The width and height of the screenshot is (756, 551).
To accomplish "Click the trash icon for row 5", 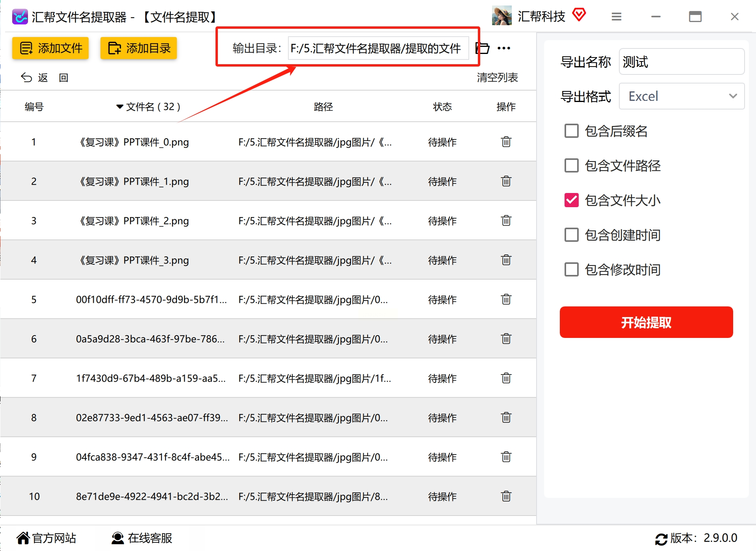I will pos(506,299).
